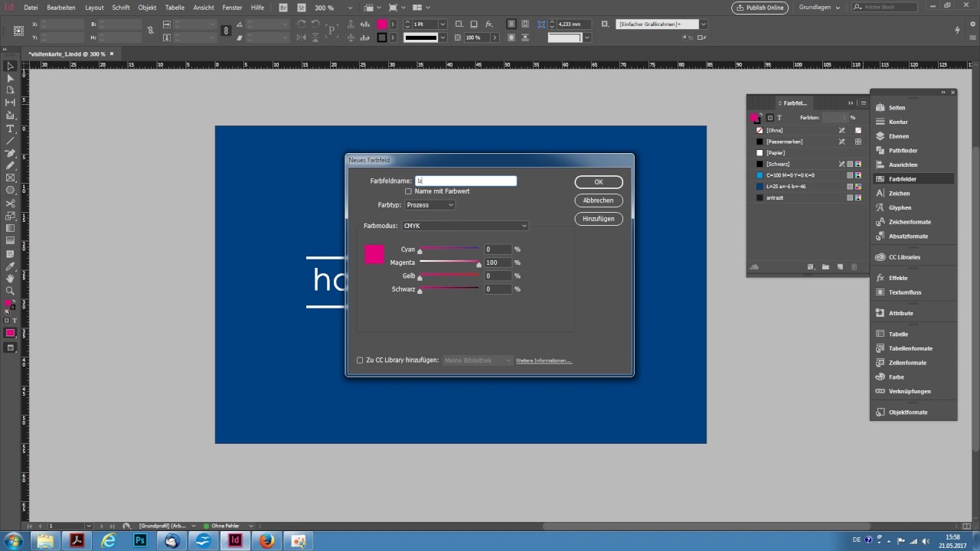Click the Cyan slider handle

point(420,252)
